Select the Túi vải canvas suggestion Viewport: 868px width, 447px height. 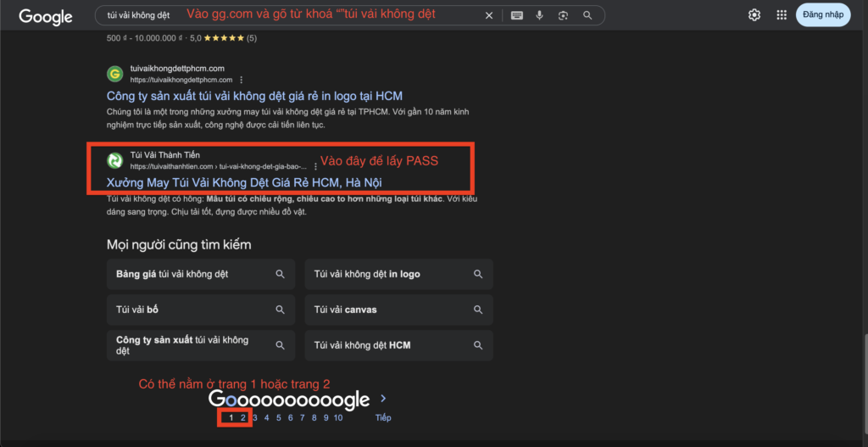(398, 310)
